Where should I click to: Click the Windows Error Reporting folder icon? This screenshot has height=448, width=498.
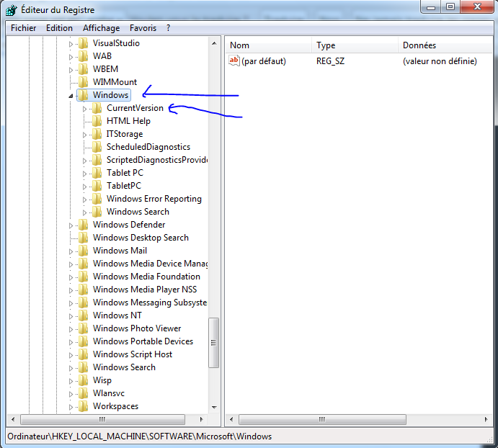point(97,199)
